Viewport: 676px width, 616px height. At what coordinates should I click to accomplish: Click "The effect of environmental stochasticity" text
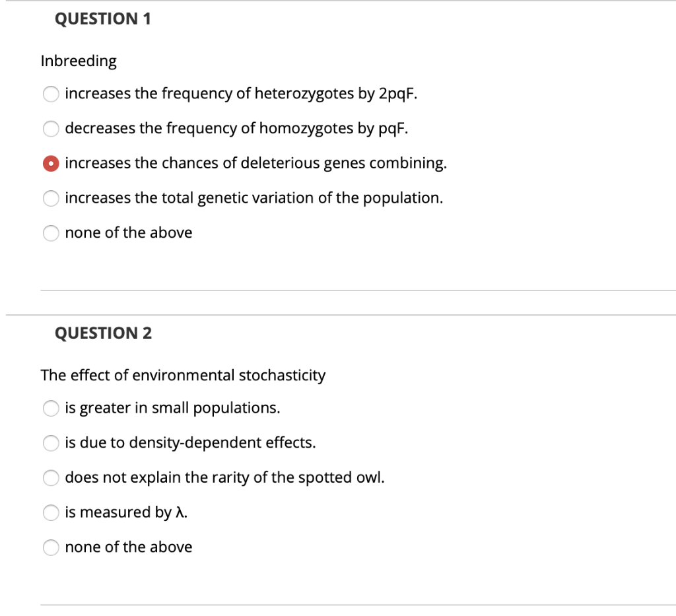click(x=183, y=375)
